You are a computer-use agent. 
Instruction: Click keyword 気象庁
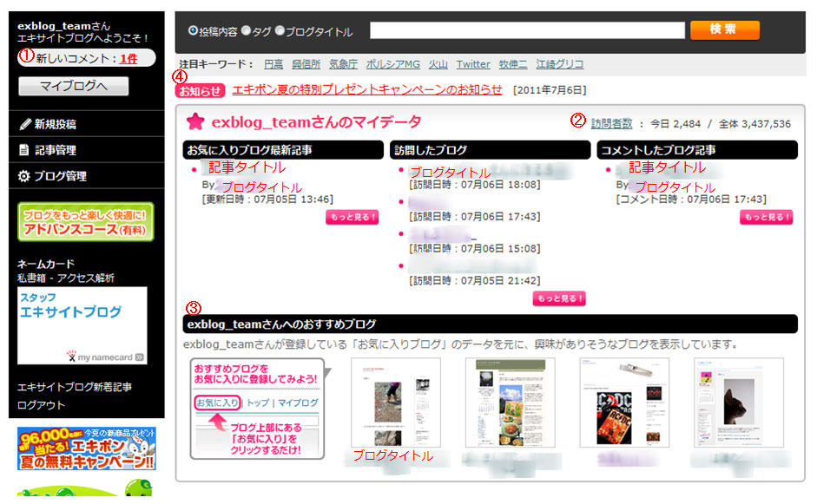coord(343,64)
